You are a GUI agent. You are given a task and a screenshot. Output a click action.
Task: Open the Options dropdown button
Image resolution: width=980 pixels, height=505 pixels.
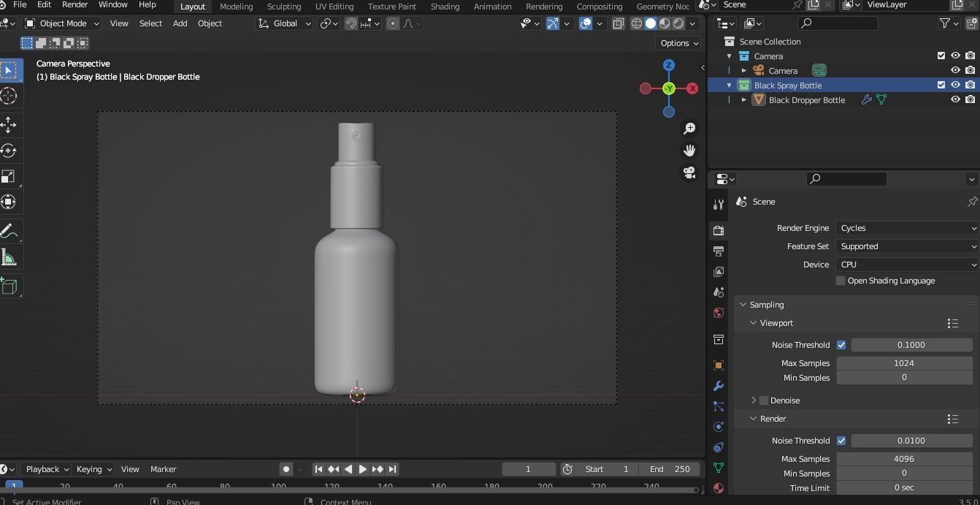(x=678, y=43)
